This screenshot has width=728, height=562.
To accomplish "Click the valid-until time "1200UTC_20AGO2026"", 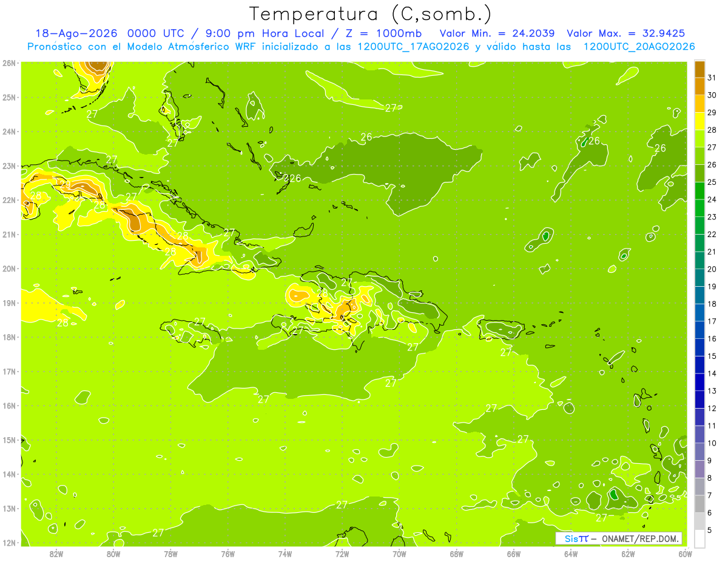I will click(639, 47).
